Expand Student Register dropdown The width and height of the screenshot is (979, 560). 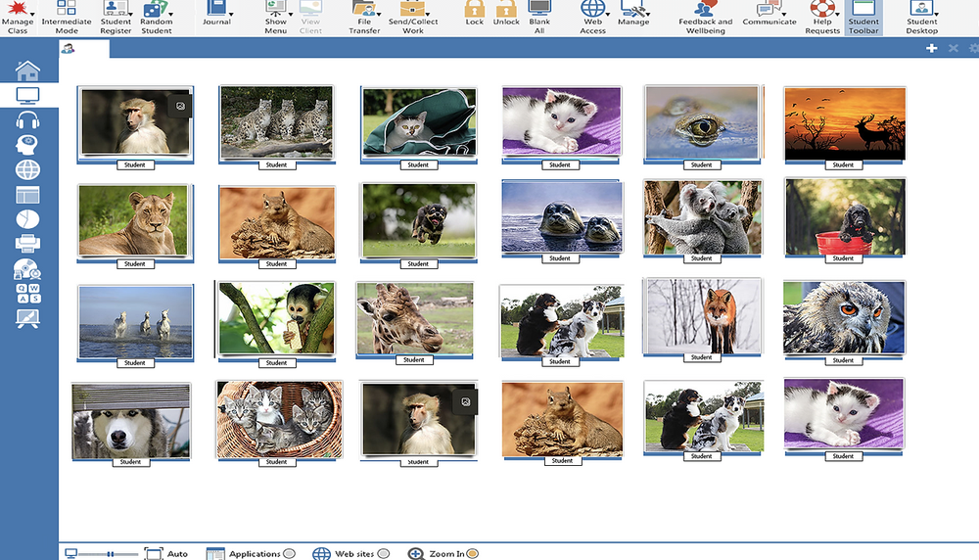[130, 14]
